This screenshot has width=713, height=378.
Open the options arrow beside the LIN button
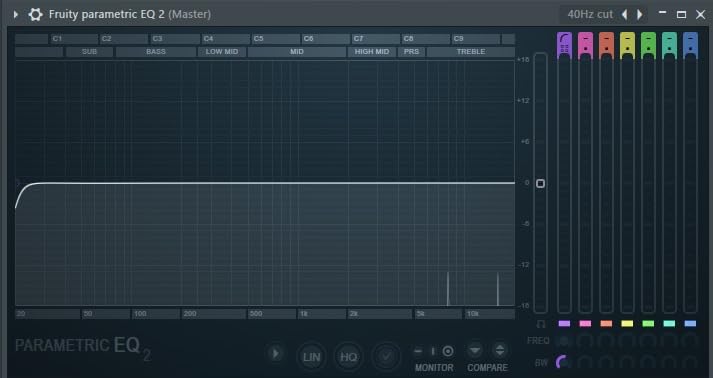tap(275, 353)
